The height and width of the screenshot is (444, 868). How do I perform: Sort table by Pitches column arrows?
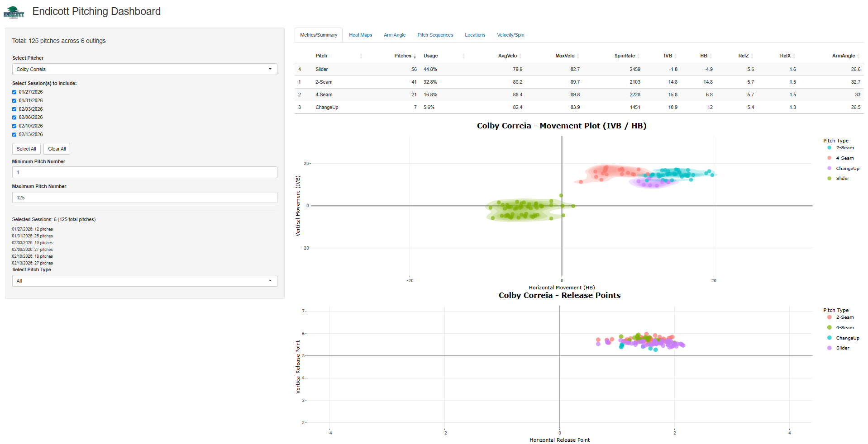click(415, 56)
